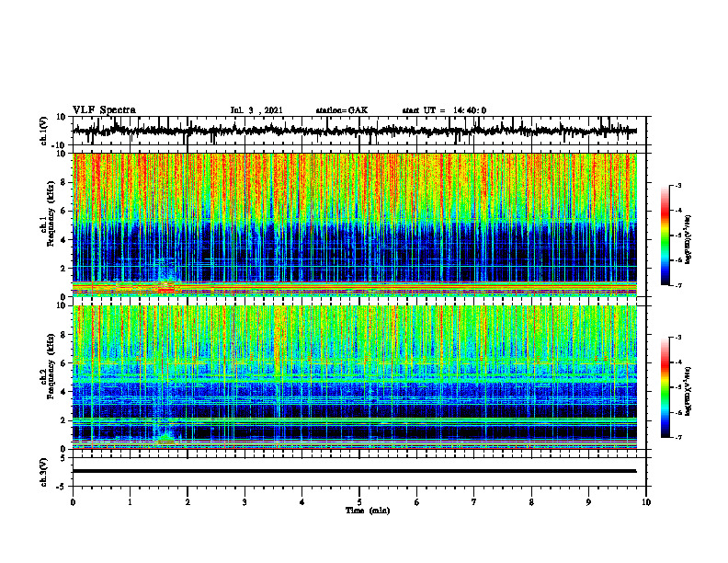Viewport: 728px width, 563px height.
Task: Click the ch.2 Frequency (kHz) axis label
Action: [x=49, y=366]
